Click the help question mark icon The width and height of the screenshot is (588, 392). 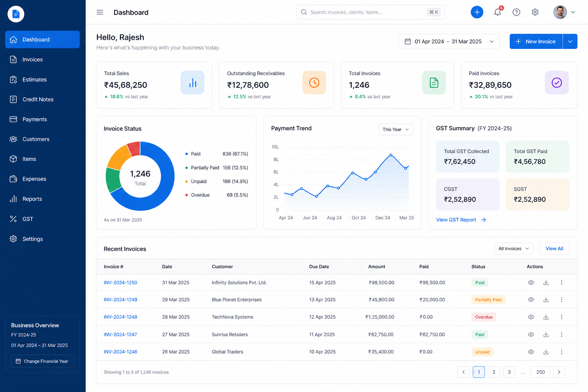click(x=516, y=12)
